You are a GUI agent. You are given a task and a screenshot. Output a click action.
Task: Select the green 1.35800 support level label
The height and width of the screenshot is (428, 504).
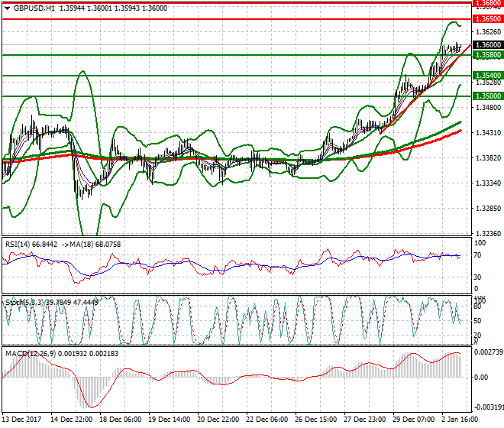pyautogui.click(x=488, y=55)
